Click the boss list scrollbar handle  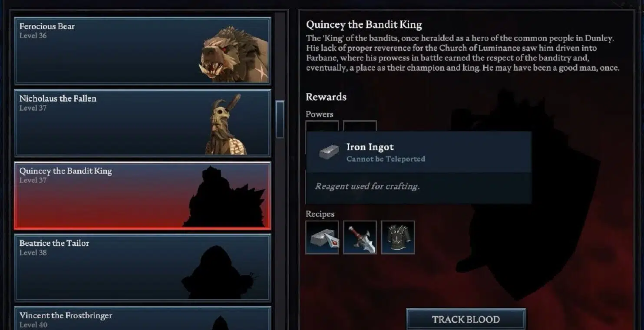point(280,119)
